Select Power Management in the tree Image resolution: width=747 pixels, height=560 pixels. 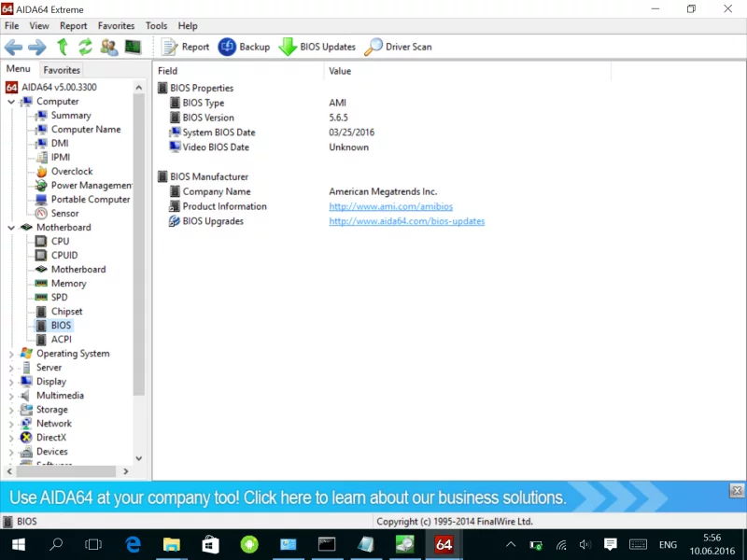92,185
